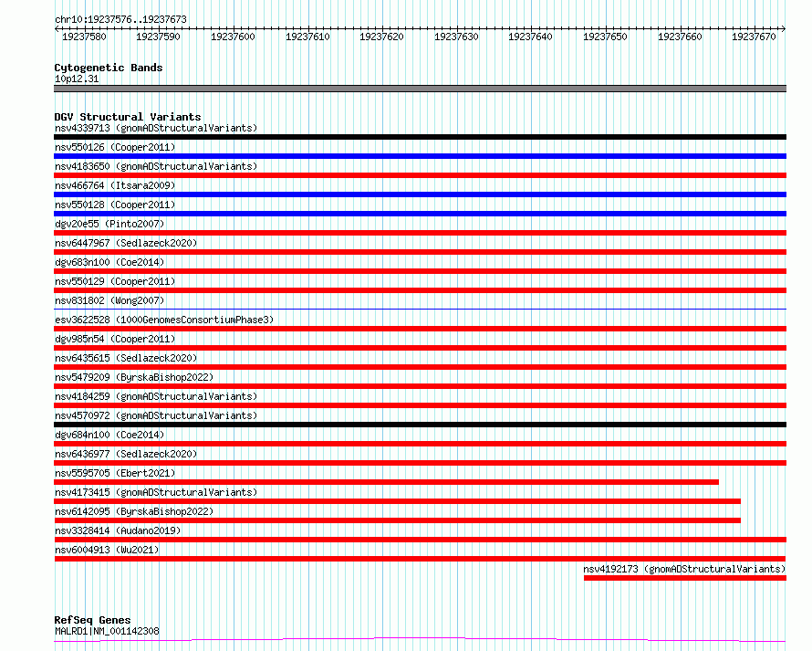Click nsv6435615 (Sedlazeck2020) label
Screen dimensions: 812x651
pyautogui.click(x=126, y=358)
